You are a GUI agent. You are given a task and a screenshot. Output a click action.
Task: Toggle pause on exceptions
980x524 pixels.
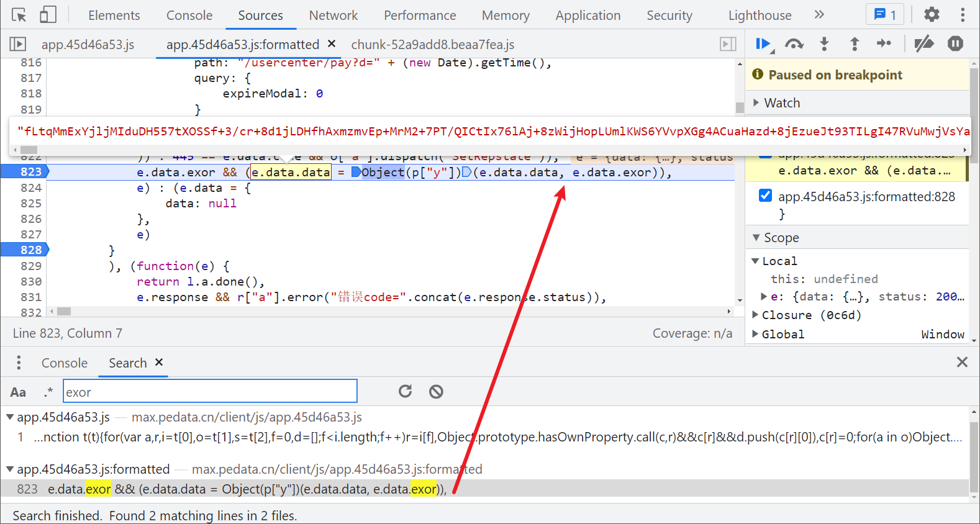(x=955, y=44)
